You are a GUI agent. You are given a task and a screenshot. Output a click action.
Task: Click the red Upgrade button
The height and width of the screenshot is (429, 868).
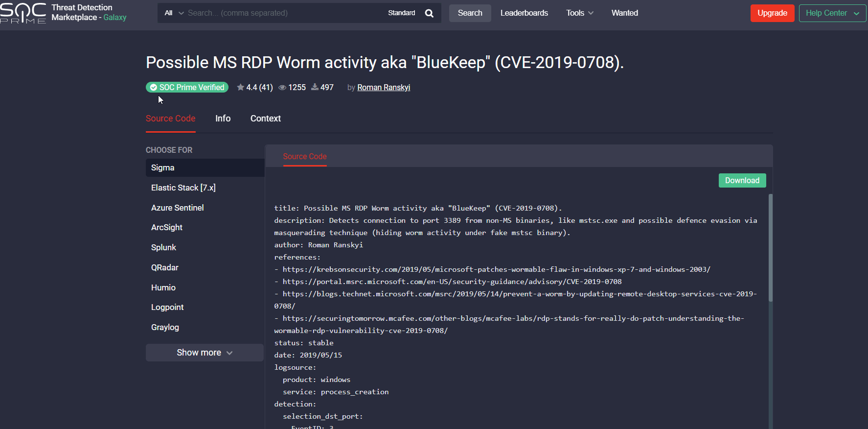point(772,13)
